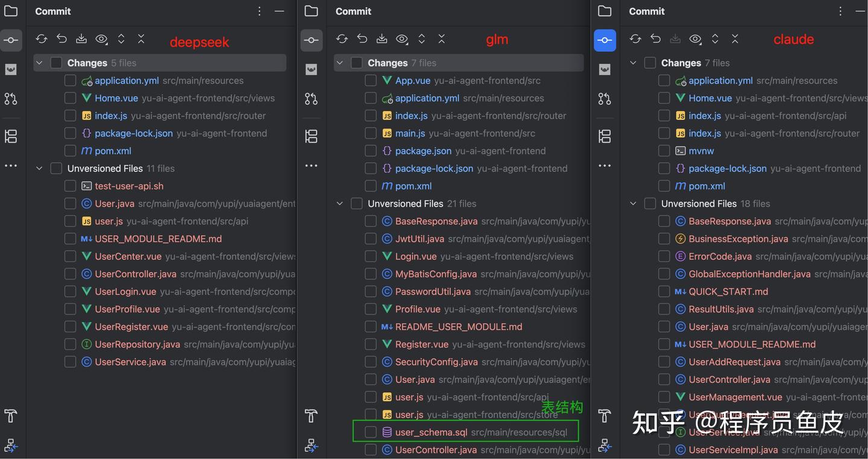Open Structure tool icon in glm sidebar
Viewport: 868px width, 459px height.
click(311, 136)
